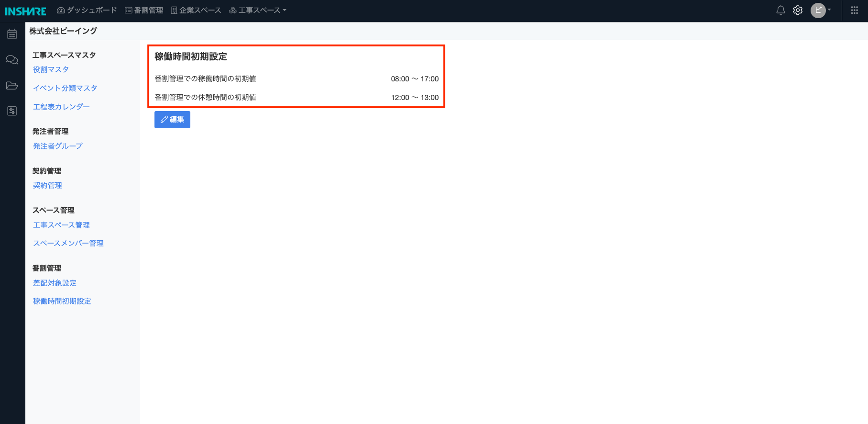868x424 pixels.
Task: Click the 株式会社ビーイング company name
Action: click(x=63, y=31)
